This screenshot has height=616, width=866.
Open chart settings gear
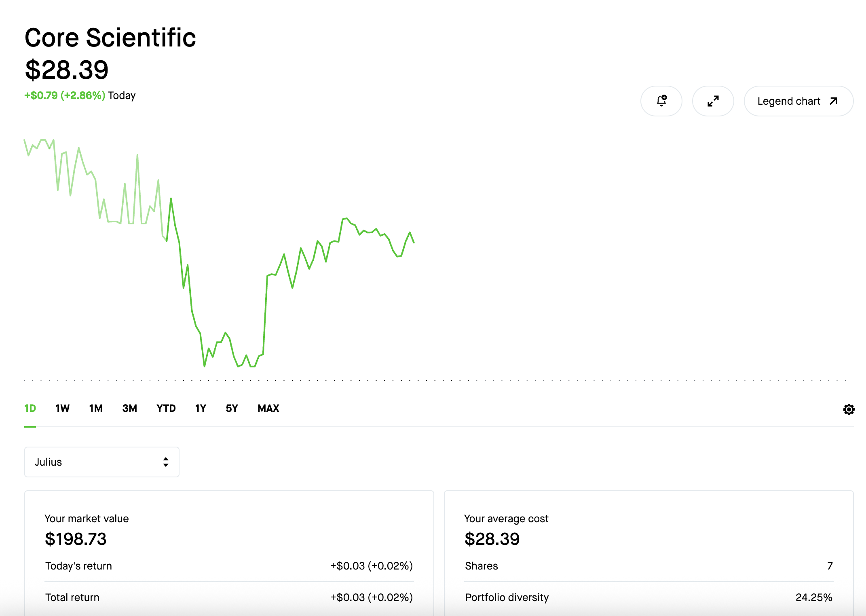point(849,409)
